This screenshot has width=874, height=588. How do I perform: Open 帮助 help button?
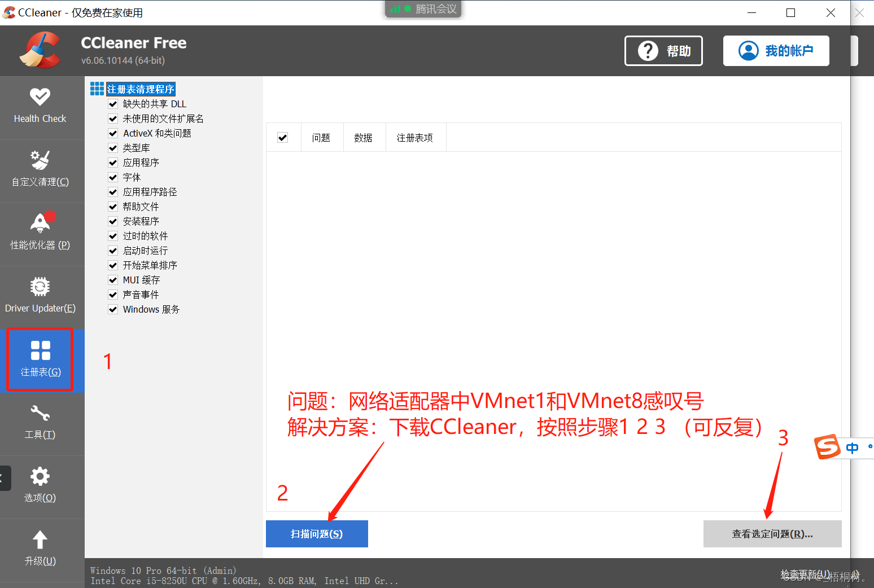[x=663, y=51]
